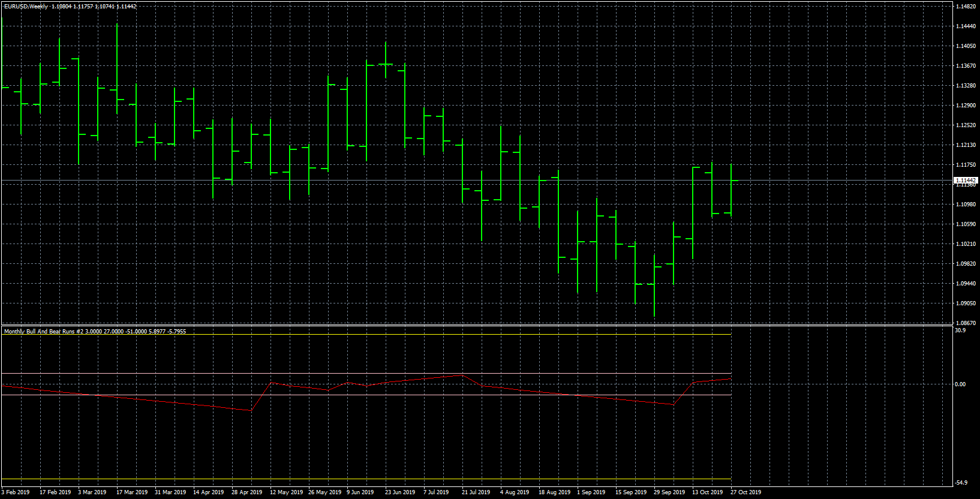Click the 1.10210 price level label
The image size is (980, 499).
966,244
